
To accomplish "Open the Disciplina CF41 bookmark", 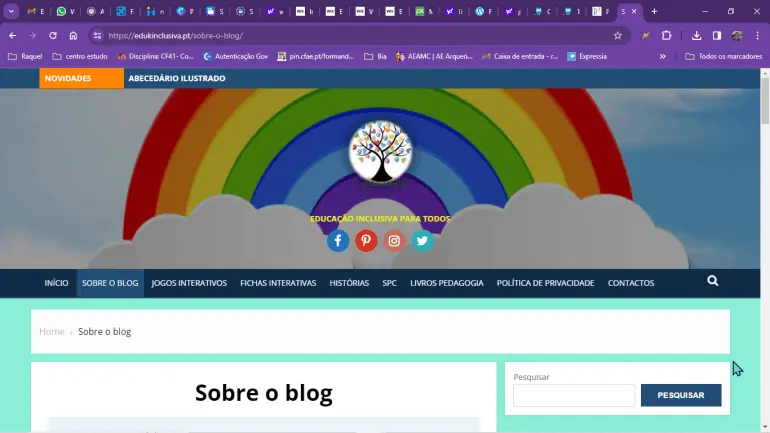I will 156,56.
